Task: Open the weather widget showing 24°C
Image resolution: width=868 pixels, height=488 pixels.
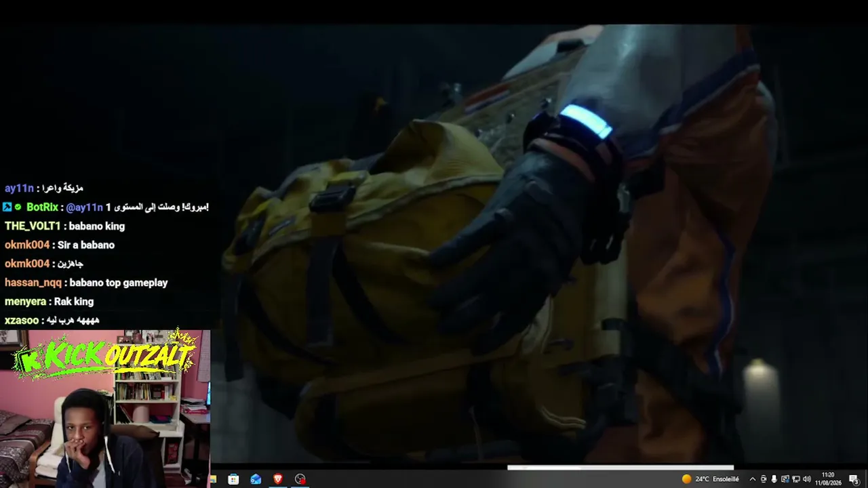Action: 710,479
